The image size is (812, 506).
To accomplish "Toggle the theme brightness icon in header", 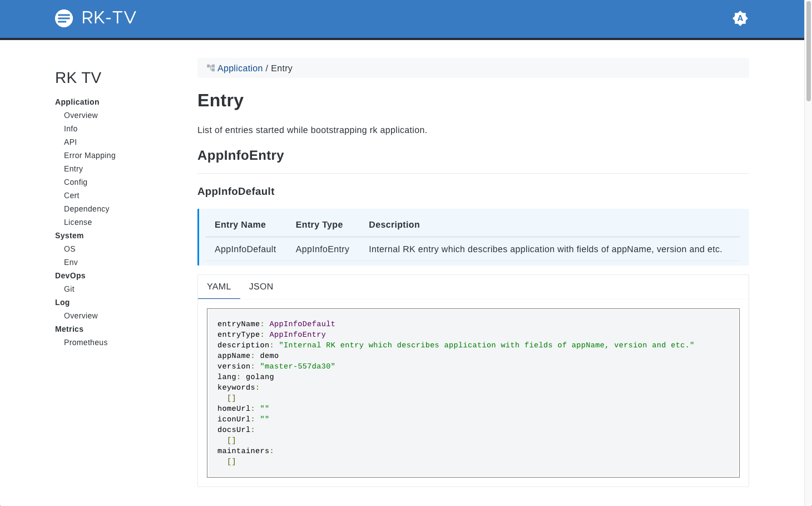I will coord(740,18).
